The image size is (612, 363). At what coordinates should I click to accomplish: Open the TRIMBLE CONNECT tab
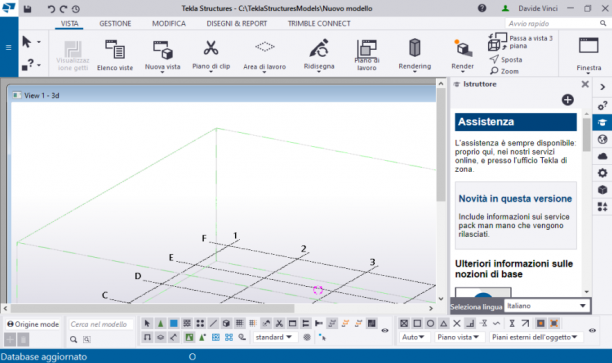point(319,23)
